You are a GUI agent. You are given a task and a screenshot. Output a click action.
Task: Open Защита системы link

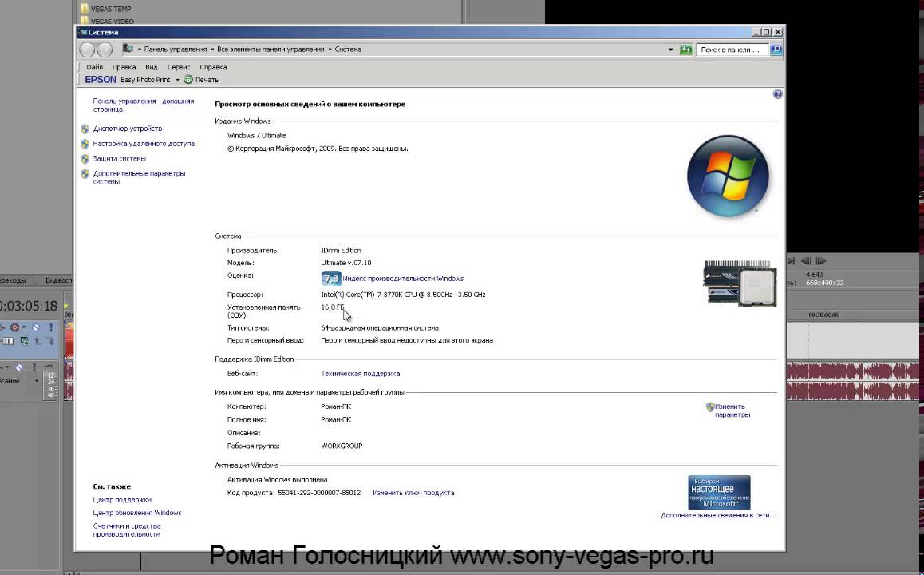119,159
